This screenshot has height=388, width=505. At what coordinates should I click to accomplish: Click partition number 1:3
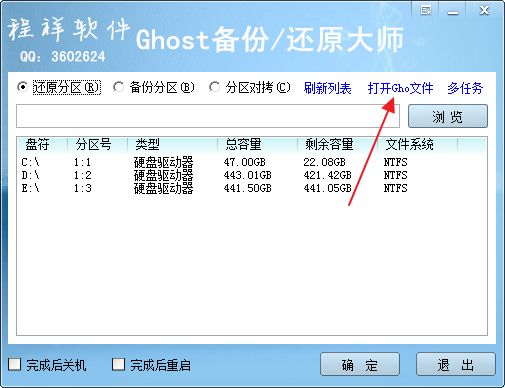[x=82, y=188]
